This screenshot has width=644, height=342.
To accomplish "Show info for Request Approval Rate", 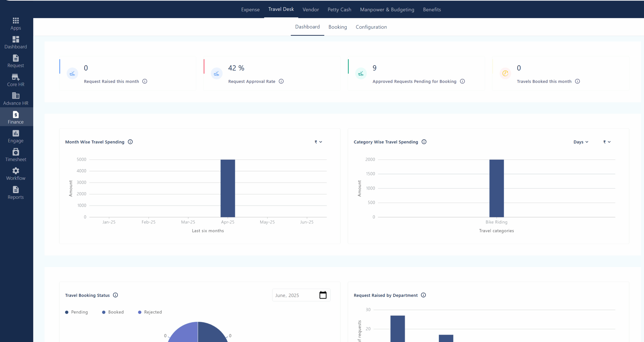I will [281, 81].
